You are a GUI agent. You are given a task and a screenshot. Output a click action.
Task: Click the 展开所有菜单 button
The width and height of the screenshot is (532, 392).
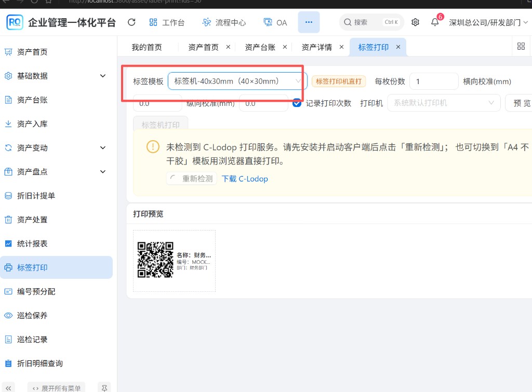click(57, 388)
